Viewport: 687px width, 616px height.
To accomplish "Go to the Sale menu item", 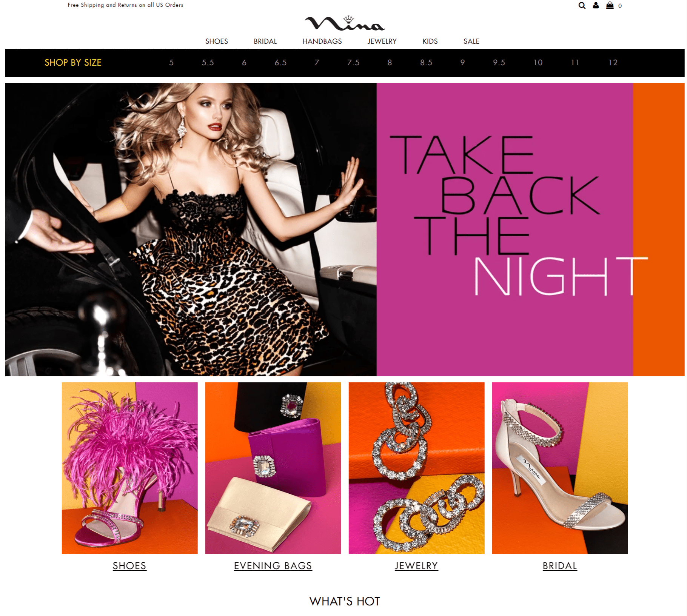I will [471, 41].
